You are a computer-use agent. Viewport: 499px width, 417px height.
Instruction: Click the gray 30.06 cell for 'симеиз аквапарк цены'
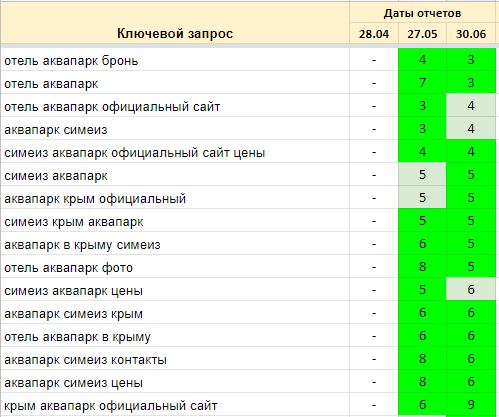pyautogui.click(x=471, y=289)
